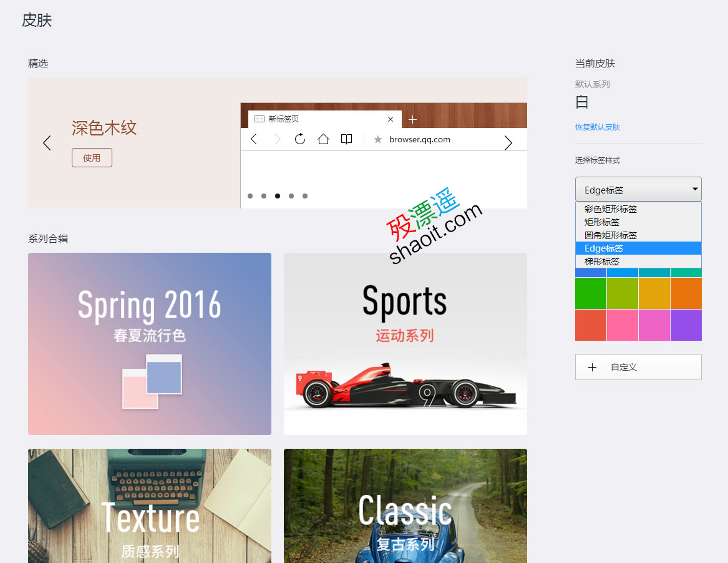Click home icon in skin preview
The height and width of the screenshot is (563, 728).
pyautogui.click(x=323, y=139)
